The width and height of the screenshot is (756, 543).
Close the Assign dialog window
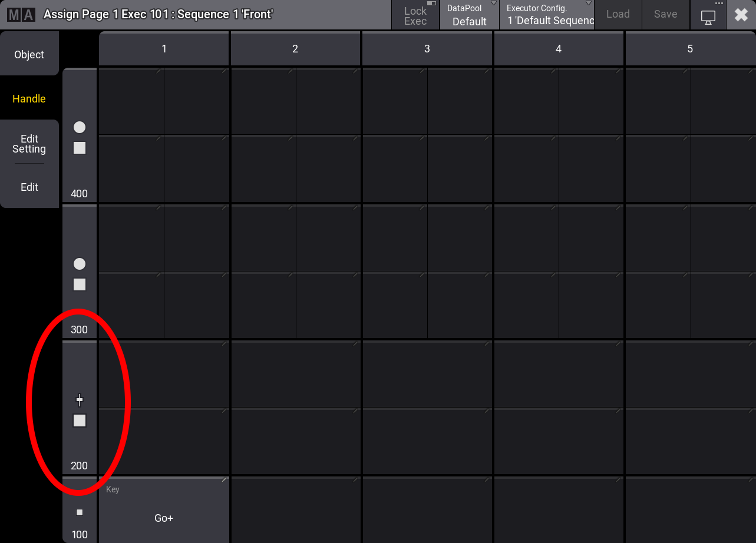coord(741,15)
